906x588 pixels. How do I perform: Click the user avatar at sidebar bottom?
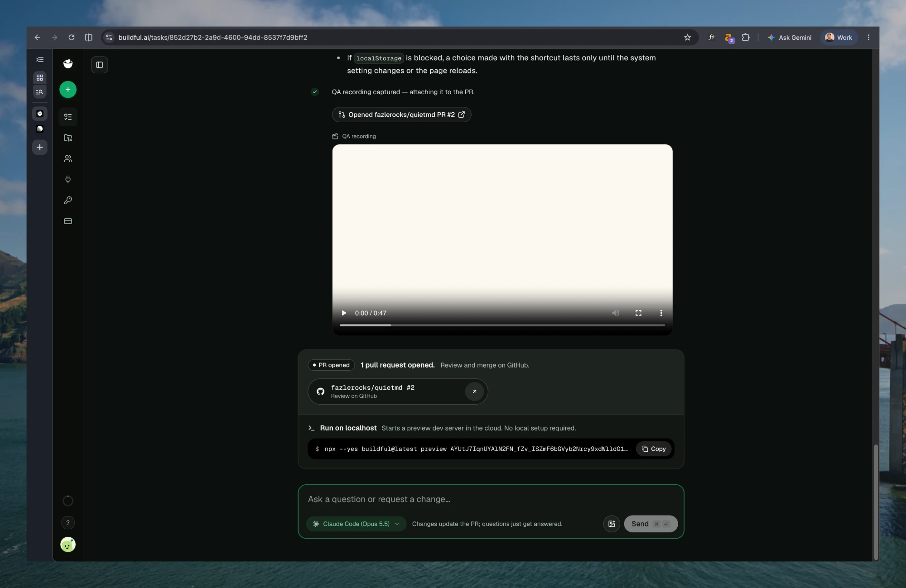tap(68, 545)
